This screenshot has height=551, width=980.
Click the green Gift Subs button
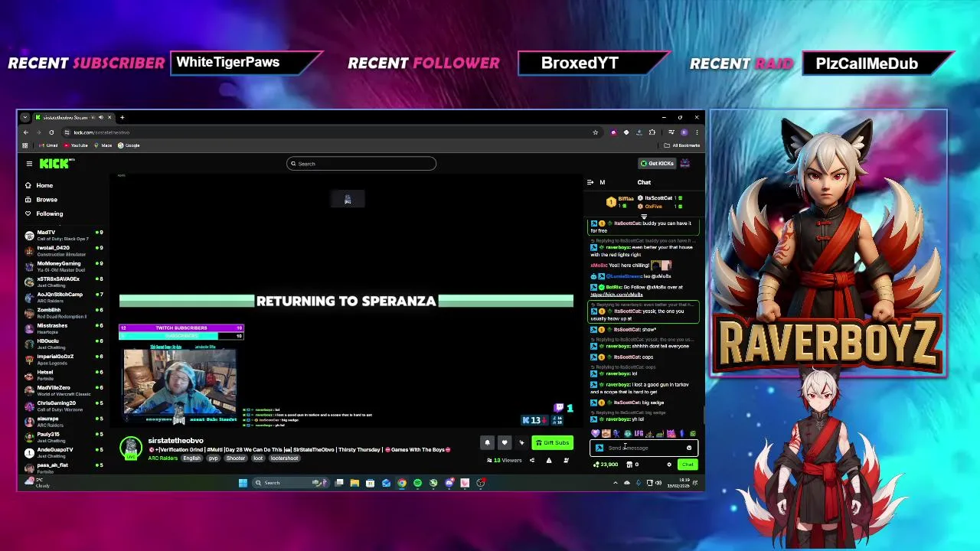(x=553, y=442)
